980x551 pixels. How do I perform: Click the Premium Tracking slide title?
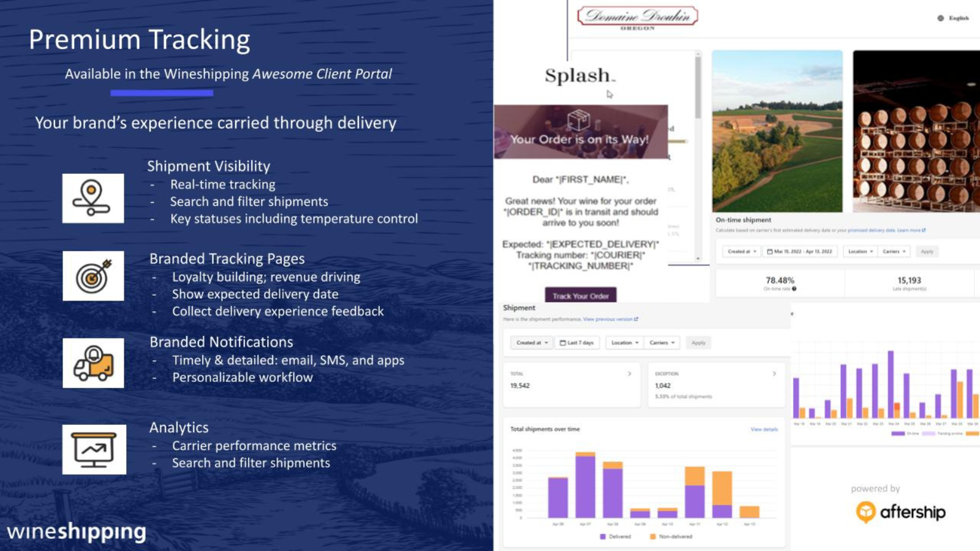pos(140,40)
